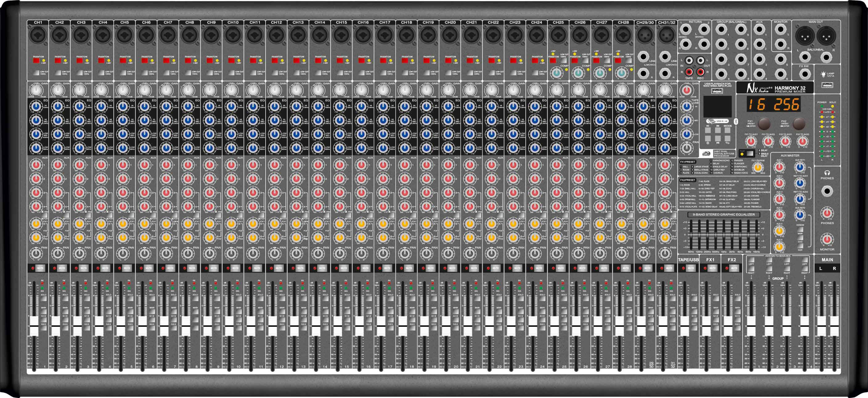Viewport: 868px width, 398px height.
Task: Click the FX1 preset encoder knob
Action: (x=764, y=123)
